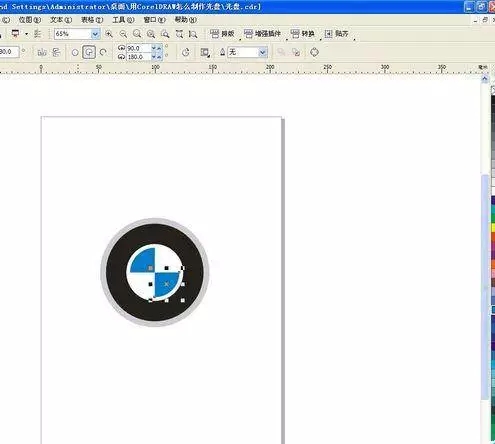This screenshot has height=444, width=495.
Task: Select the Ellipse shape type icon
Action: [x=75, y=52]
